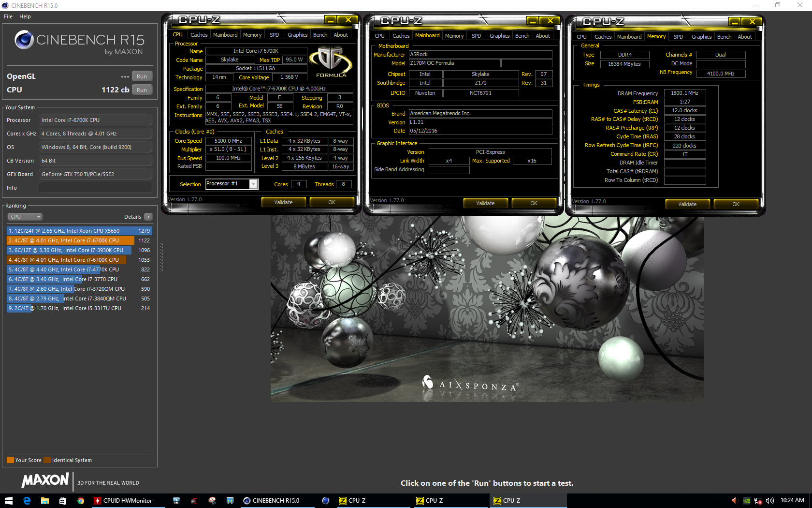The image size is (812, 508).
Task: Click the mainboard model Z170M OC Formula field
Action: click(x=454, y=63)
